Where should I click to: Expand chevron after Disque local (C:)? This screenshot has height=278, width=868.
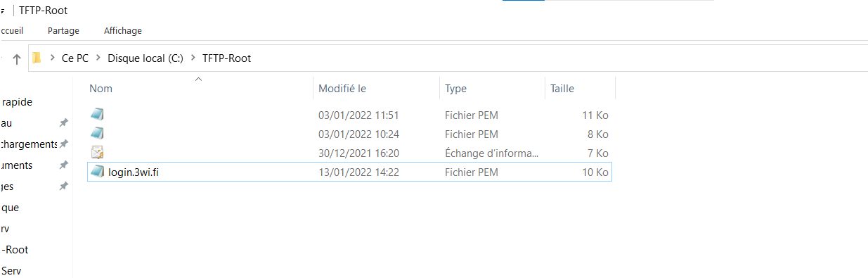point(193,58)
